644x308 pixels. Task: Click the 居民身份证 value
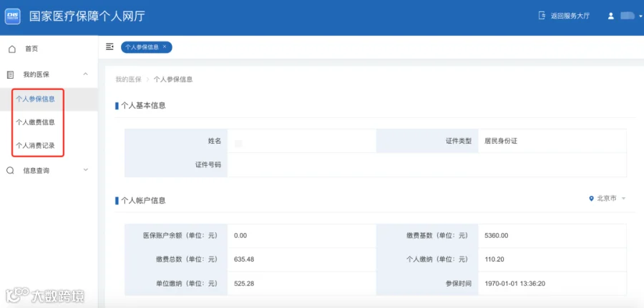(x=501, y=141)
